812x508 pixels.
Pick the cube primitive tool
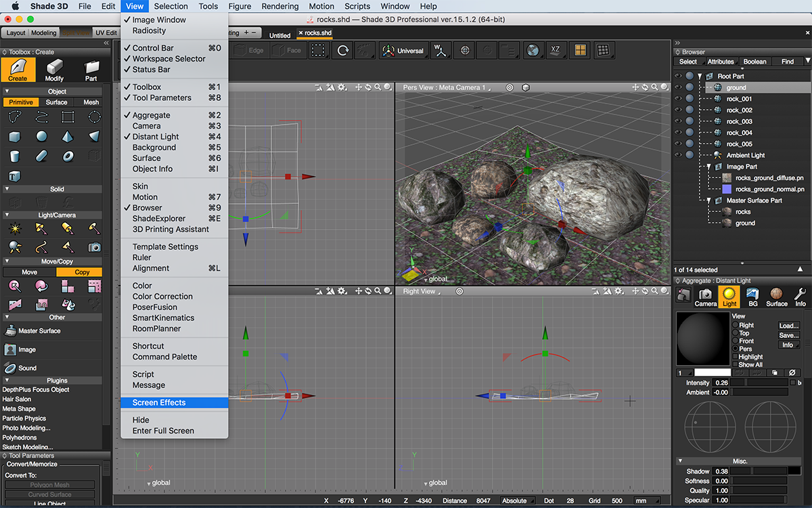(14, 137)
